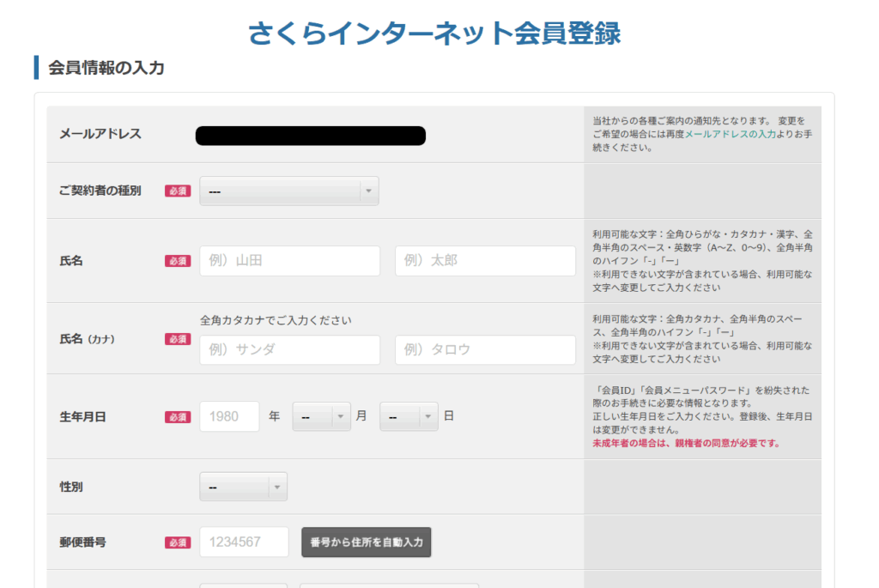Click the 必須 badge in the 氏名(カナ) row
The image size is (879, 588).
[178, 339]
